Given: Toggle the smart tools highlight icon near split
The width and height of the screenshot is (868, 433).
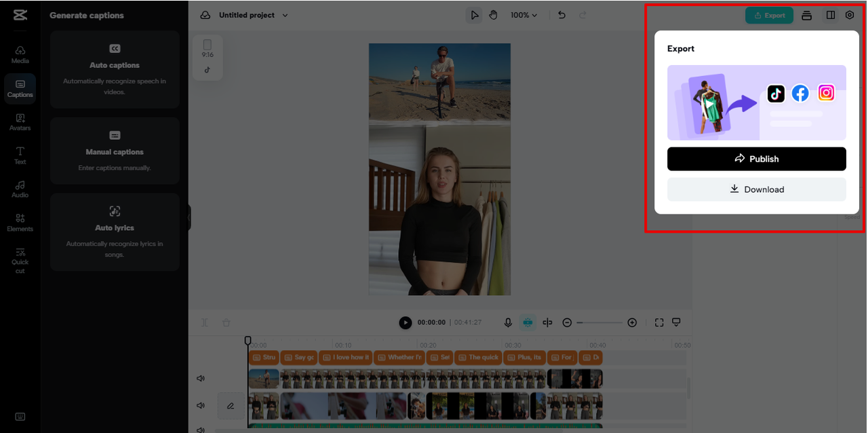Looking at the screenshot, I should (528, 322).
